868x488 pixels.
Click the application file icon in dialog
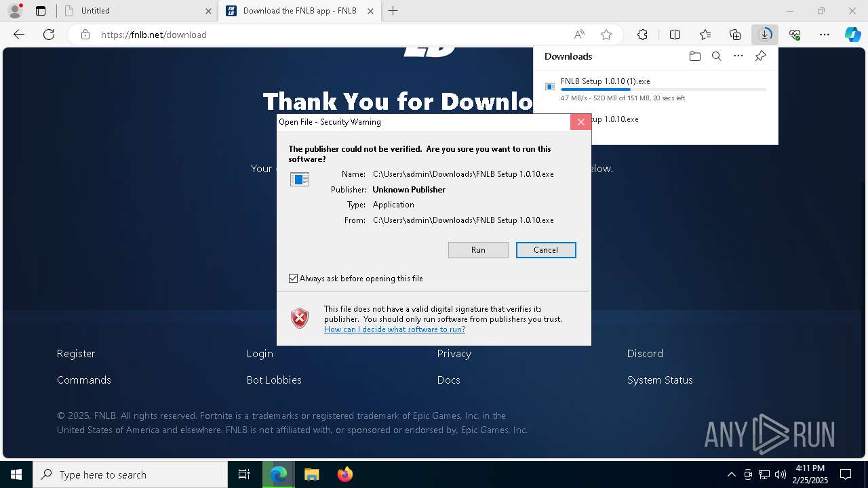click(300, 179)
